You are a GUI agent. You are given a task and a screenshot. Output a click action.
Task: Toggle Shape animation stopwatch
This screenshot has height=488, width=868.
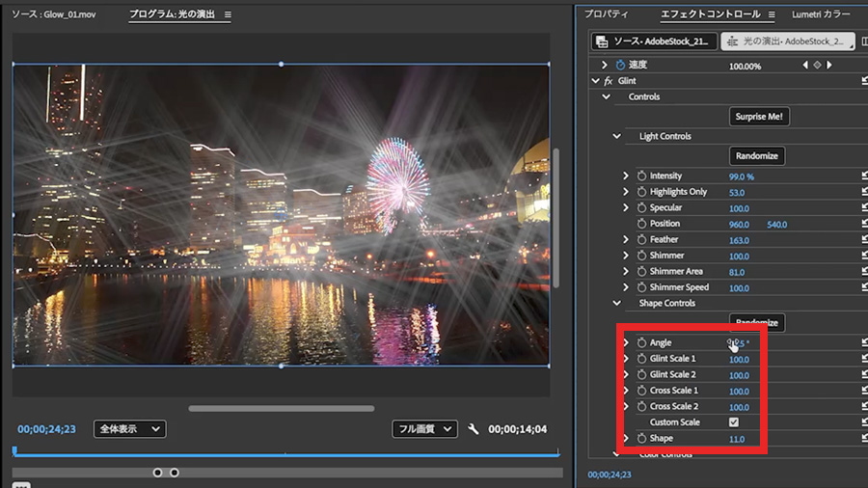coord(641,438)
